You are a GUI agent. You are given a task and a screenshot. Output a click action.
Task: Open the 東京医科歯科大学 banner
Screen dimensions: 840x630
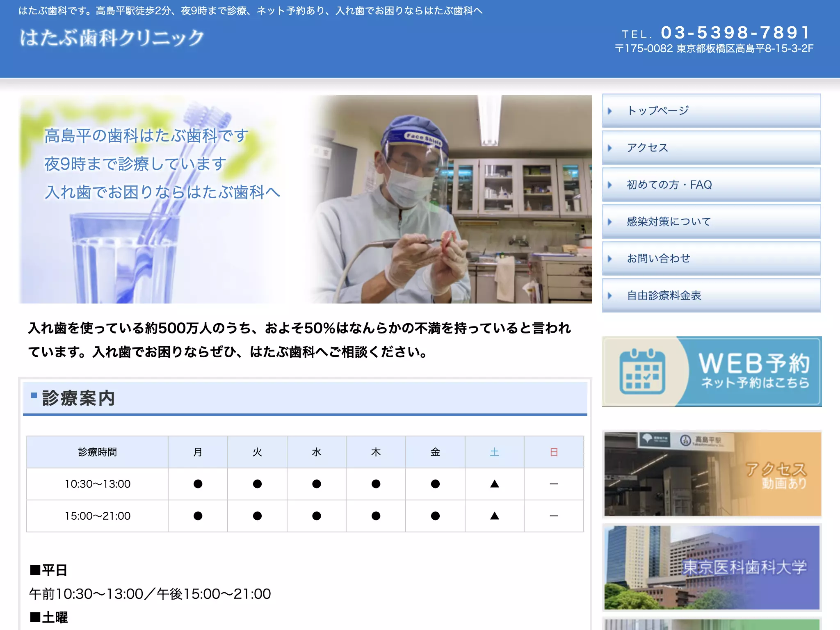712,568
